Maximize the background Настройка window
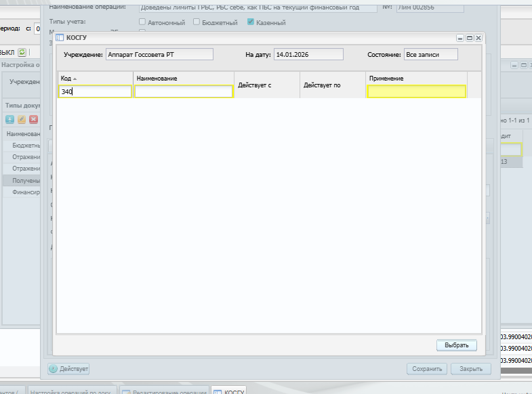This screenshot has width=532, height=394. click(x=523, y=65)
